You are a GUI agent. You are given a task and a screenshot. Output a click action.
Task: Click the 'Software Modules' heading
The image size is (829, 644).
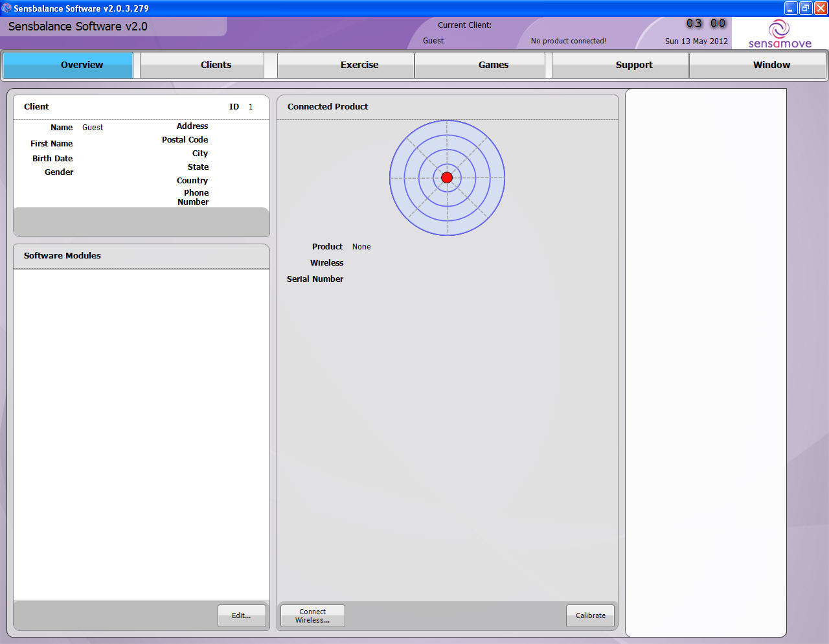pyautogui.click(x=62, y=256)
